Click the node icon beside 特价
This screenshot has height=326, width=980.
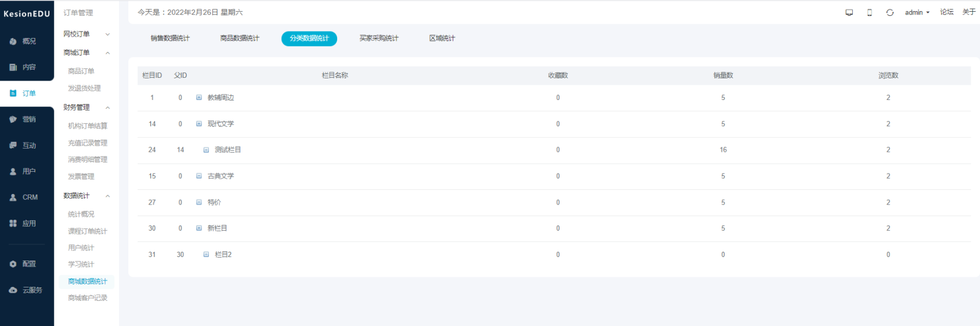pos(199,202)
